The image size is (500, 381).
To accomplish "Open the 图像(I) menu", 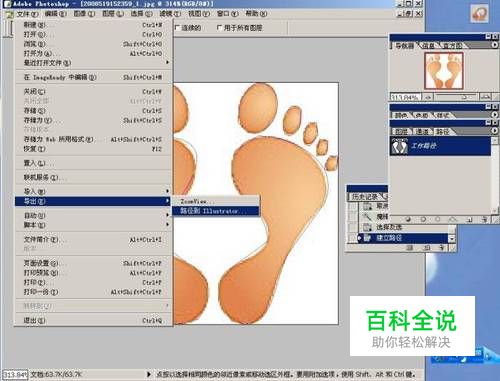I will [x=84, y=14].
